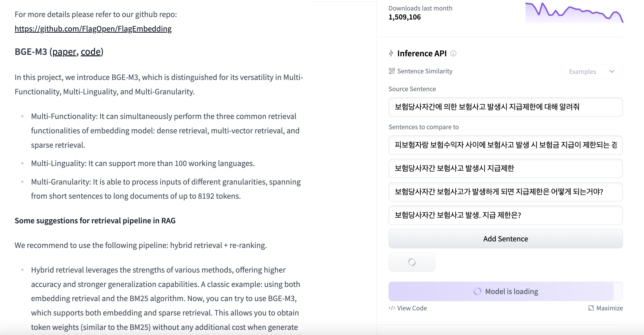Focus the comparison sentence ending 지급 제한은?
644x335 pixels.
tap(506, 215)
